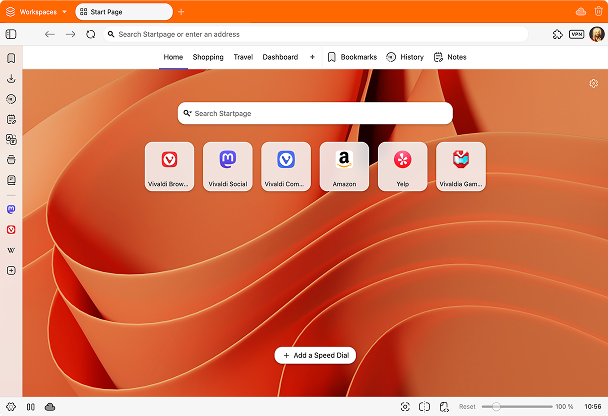608x416 pixels.
Task: Open the Downloads panel in sidebar
Action: [11, 78]
